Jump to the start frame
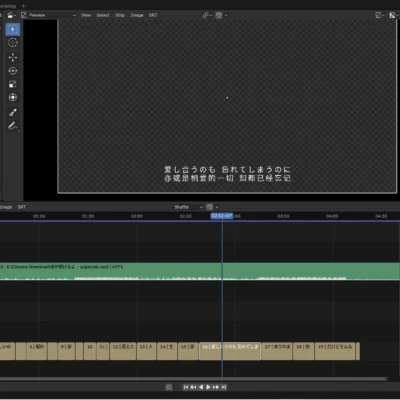Screen dimensions: 400x400 (x=186, y=387)
